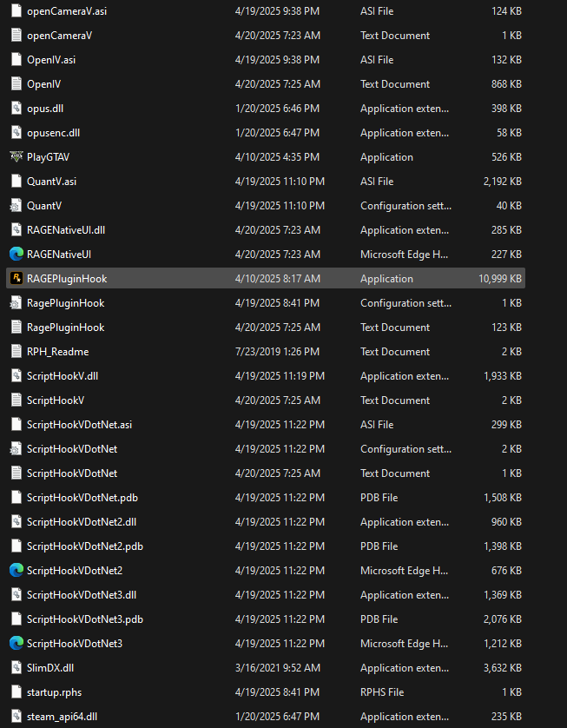Select 'Application' type in the PlayGTAV row
Screen dimensions: 567x728
[x=386, y=157]
